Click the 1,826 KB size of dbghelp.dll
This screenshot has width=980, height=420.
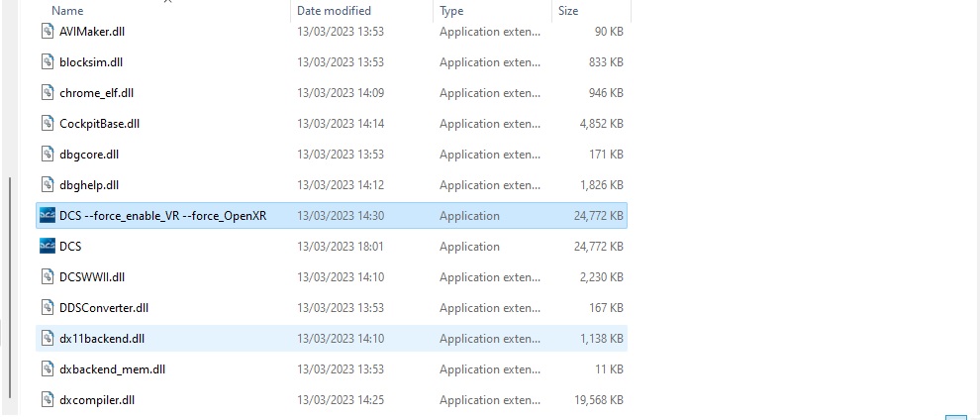(601, 185)
